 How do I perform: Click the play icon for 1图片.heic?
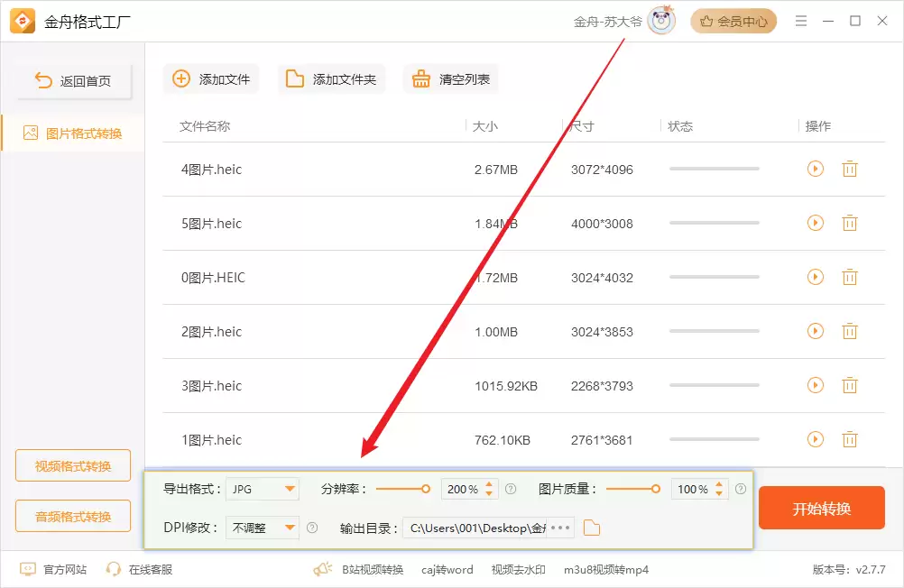(816, 439)
